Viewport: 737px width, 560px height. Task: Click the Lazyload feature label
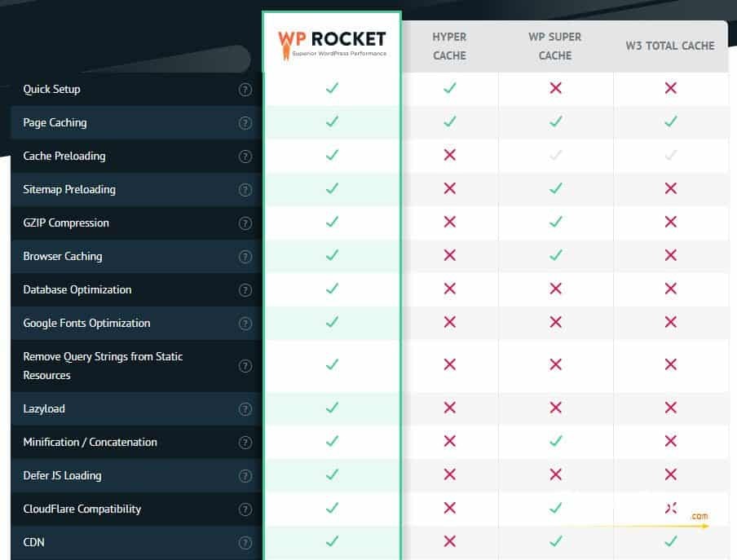[44, 408]
